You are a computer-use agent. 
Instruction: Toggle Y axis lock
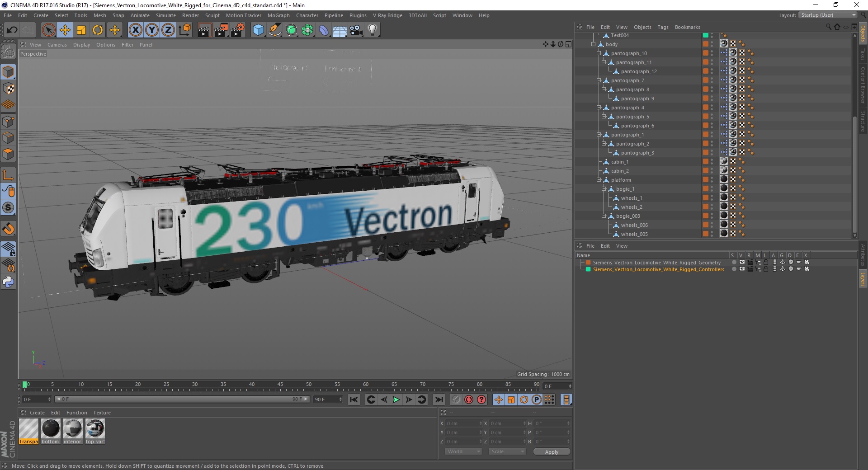pyautogui.click(x=152, y=30)
